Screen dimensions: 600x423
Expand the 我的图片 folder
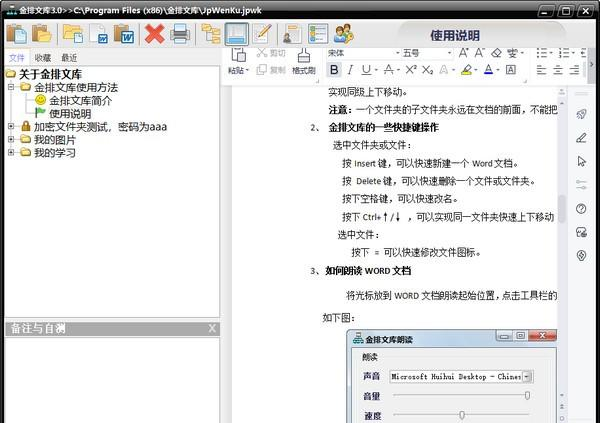[11, 139]
